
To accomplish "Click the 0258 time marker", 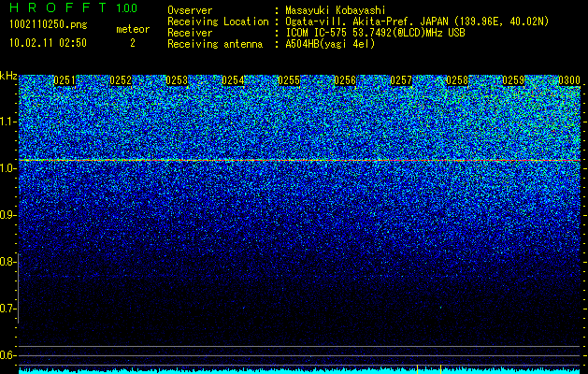I will pos(457,80).
